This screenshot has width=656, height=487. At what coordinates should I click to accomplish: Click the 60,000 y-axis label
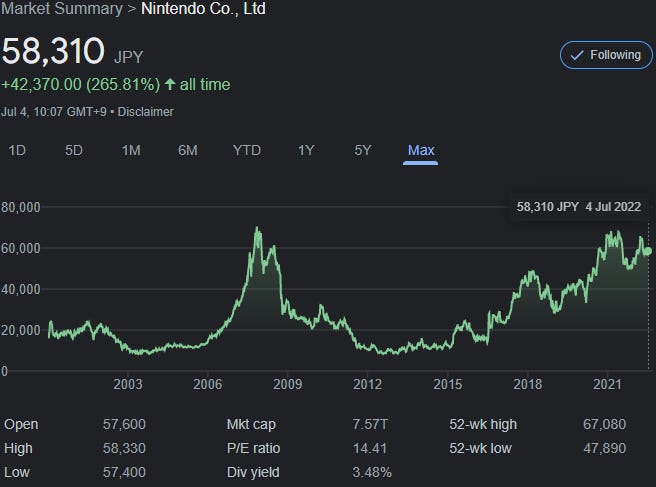pos(21,248)
